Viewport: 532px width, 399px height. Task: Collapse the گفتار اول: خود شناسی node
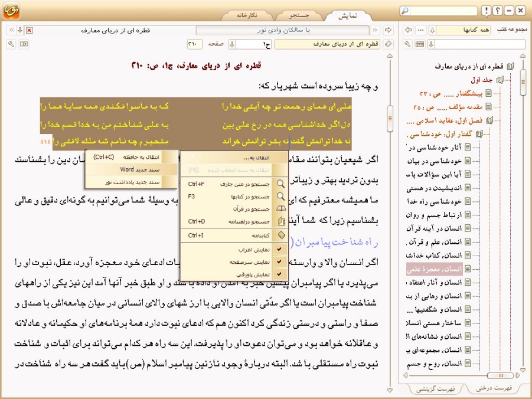(x=479, y=134)
